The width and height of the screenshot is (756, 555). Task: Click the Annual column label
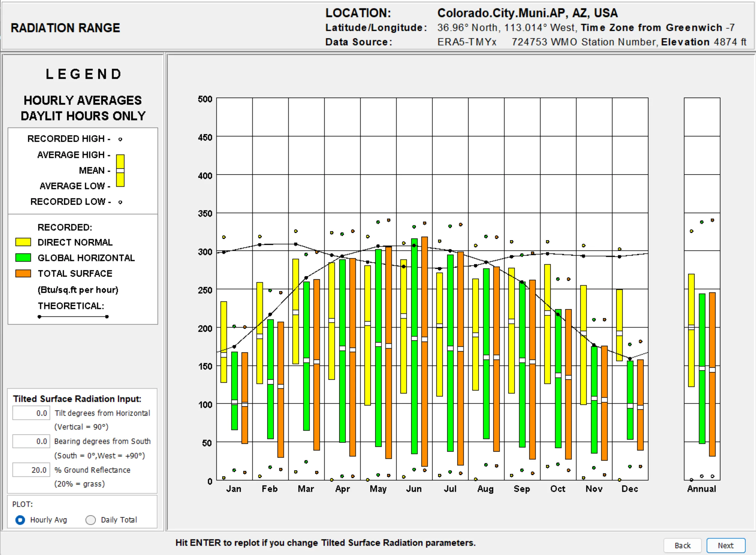pos(702,489)
